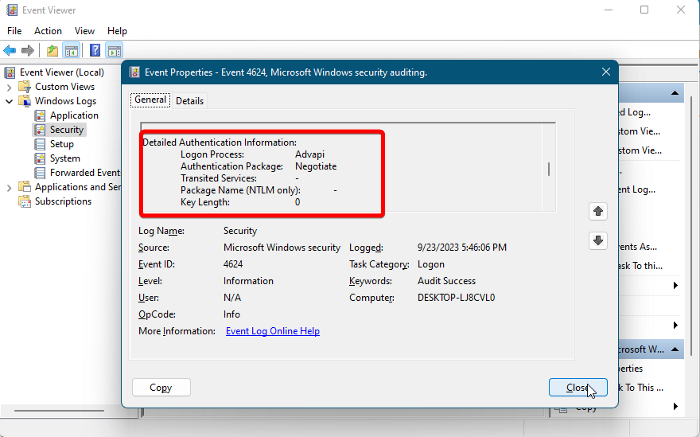Click the Back arrow toolbar icon
This screenshot has width=700, height=437.
(9, 50)
